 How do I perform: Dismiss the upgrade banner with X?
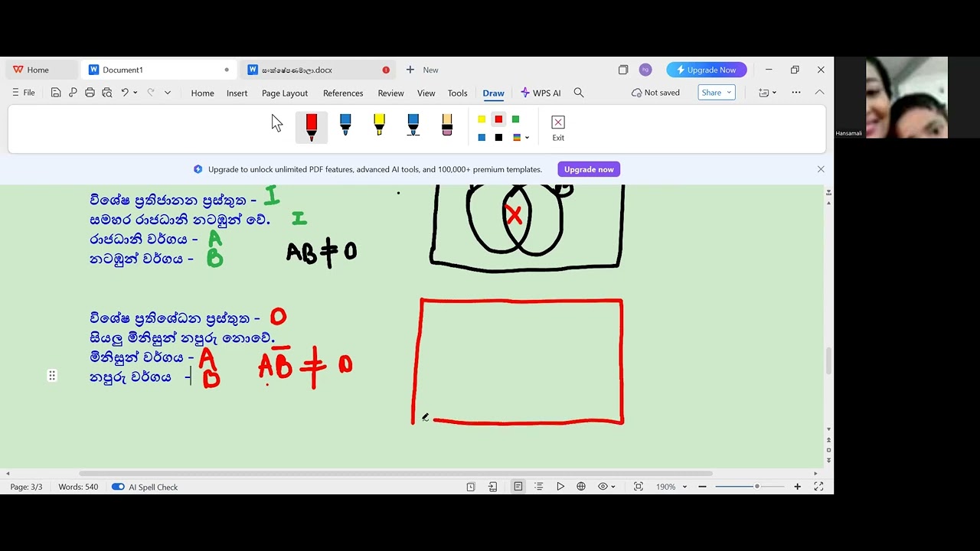[x=821, y=169]
